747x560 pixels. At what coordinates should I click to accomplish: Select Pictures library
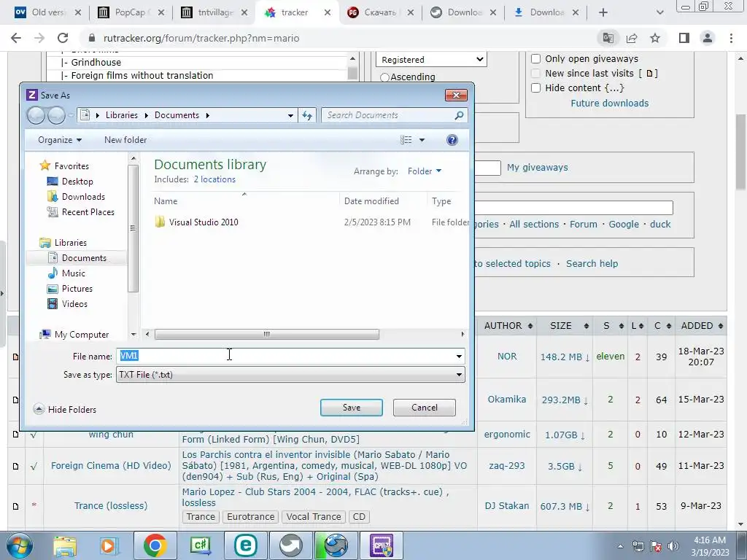tap(77, 289)
